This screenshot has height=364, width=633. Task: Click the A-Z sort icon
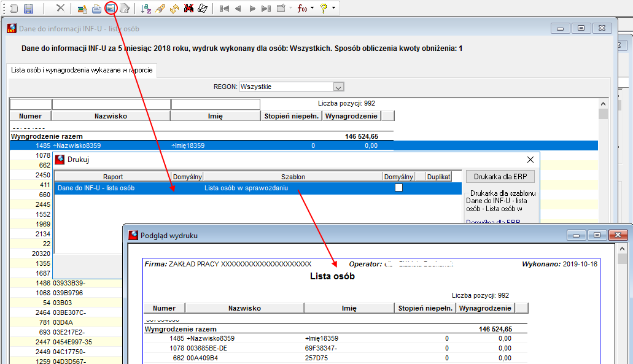click(146, 9)
